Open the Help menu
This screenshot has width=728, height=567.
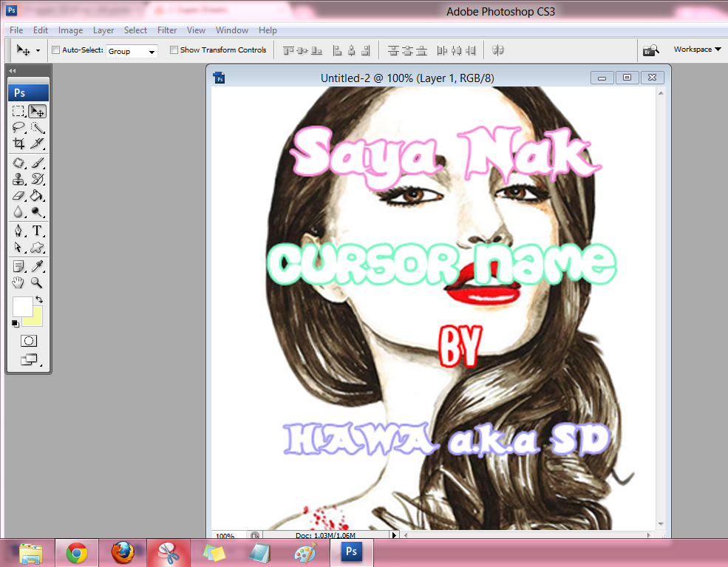pyautogui.click(x=268, y=30)
